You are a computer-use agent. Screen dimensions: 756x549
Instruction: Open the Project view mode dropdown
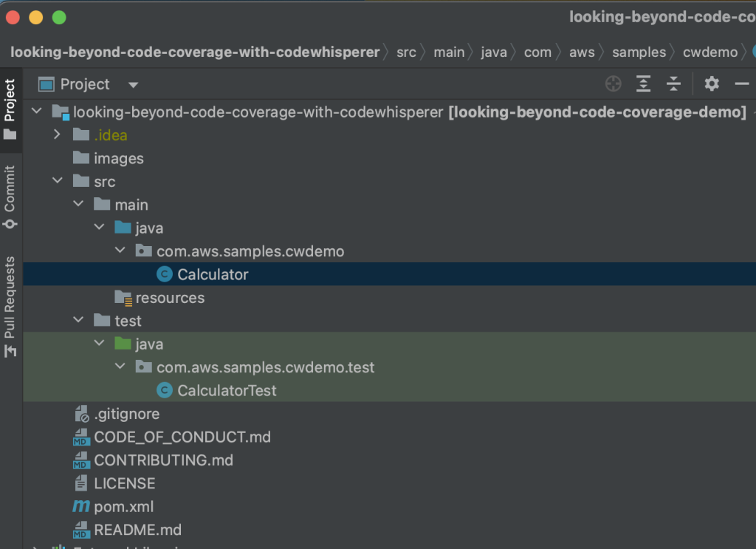pos(133,83)
